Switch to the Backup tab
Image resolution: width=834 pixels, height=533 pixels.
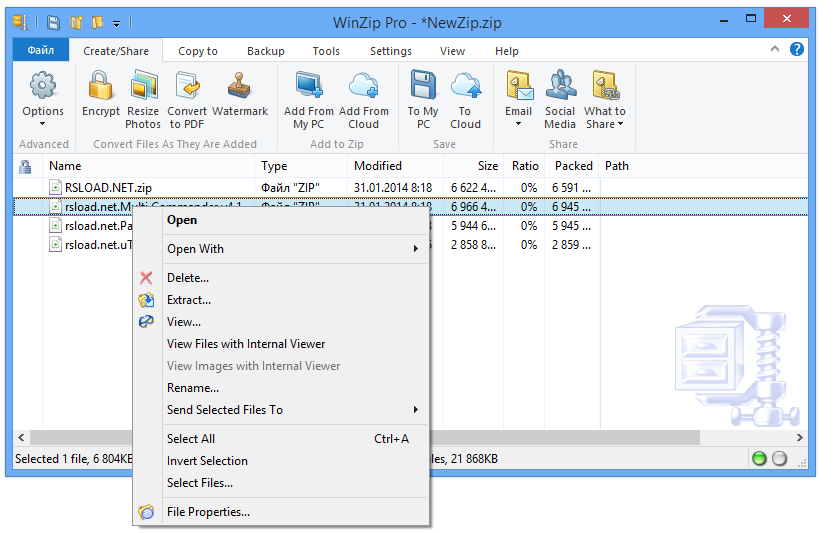pyautogui.click(x=266, y=51)
